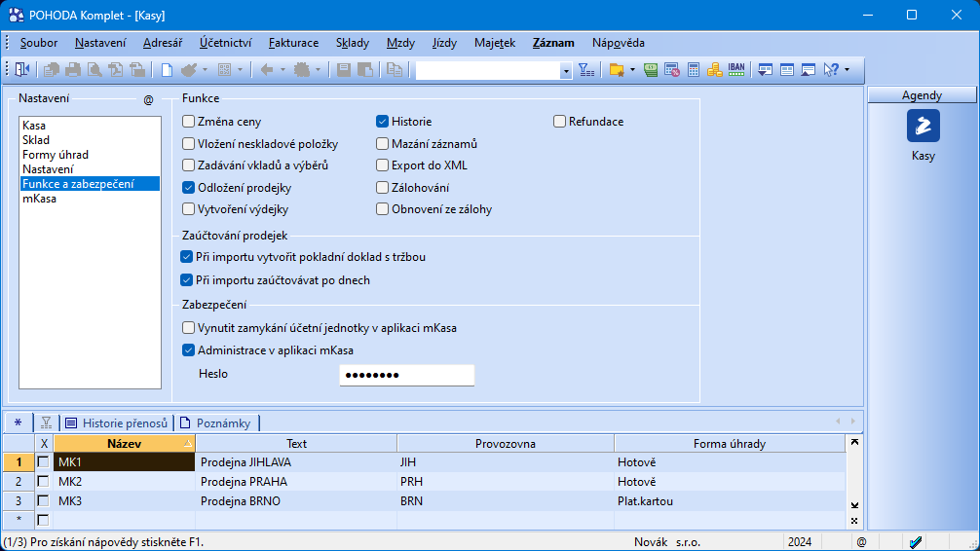Click the @ icon beside Nastavení heading
The image size is (980, 551).
[x=148, y=100]
